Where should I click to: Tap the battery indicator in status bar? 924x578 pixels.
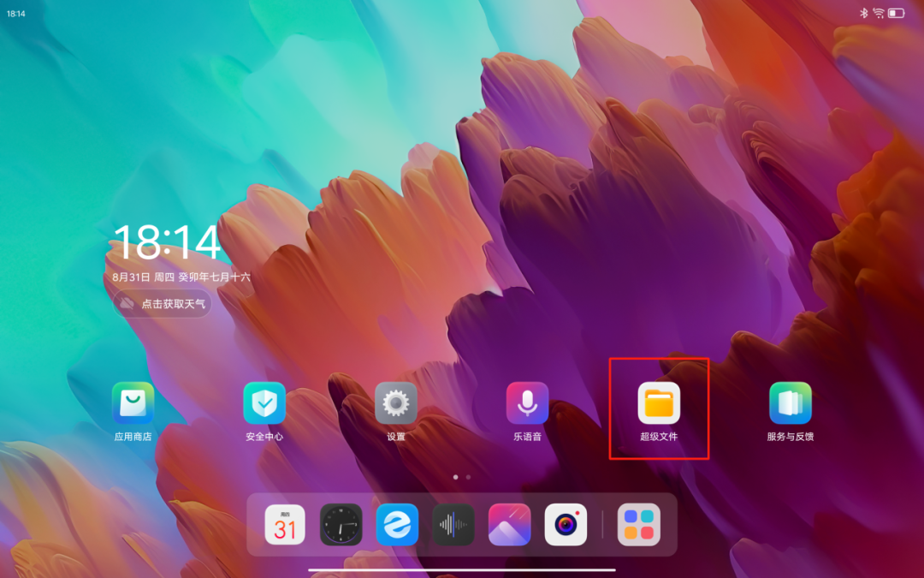(x=897, y=13)
